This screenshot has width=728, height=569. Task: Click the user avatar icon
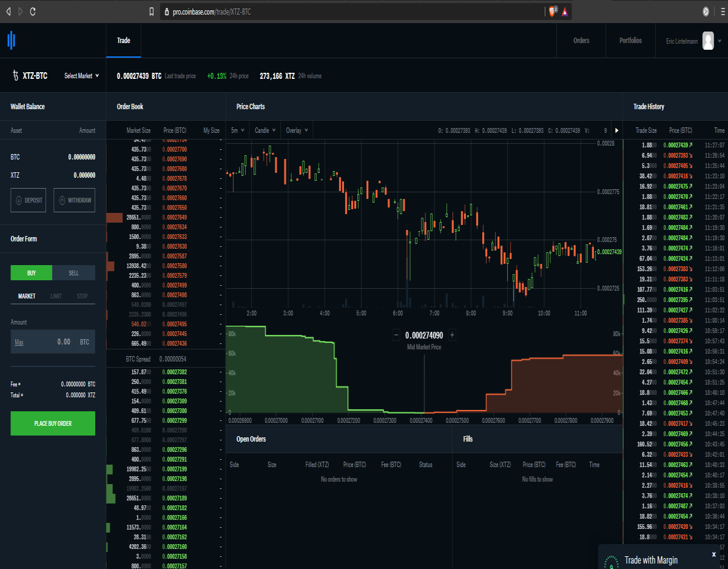coord(708,41)
